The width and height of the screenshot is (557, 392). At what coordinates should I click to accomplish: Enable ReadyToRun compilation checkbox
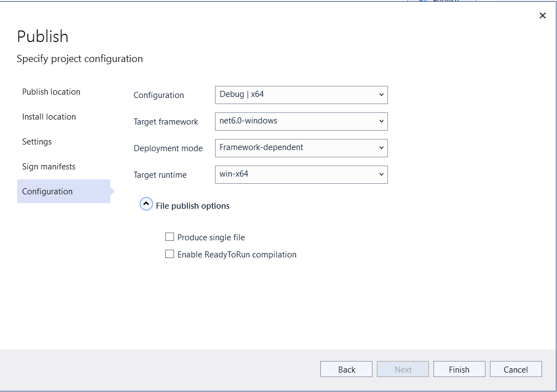(x=170, y=254)
